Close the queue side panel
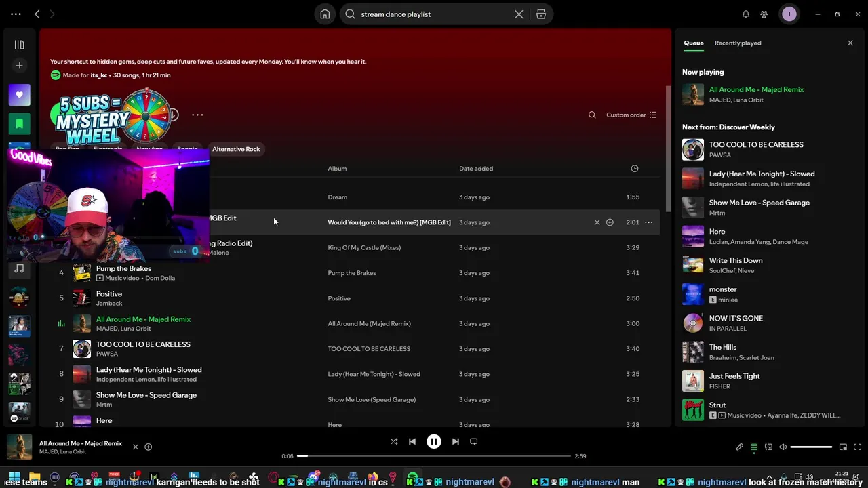Image resolution: width=868 pixels, height=488 pixels. tap(850, 43)
